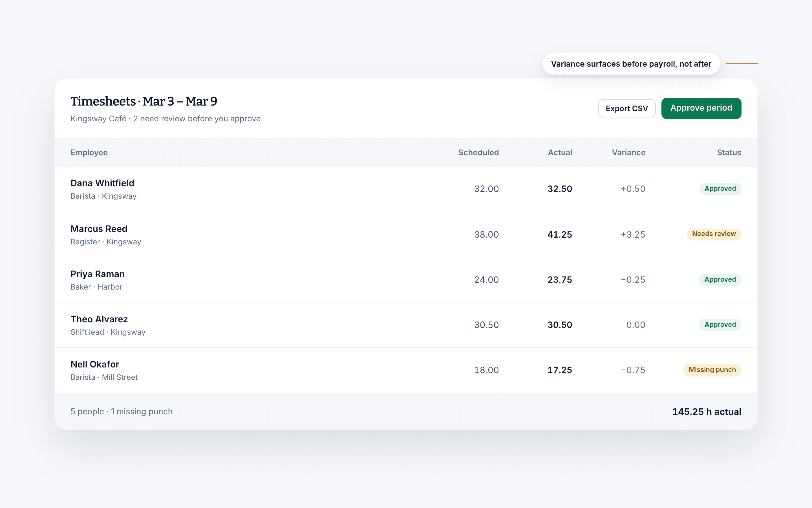Select the Employee column header
Viewport: 812px width, 508px height.
click(89, 152)
